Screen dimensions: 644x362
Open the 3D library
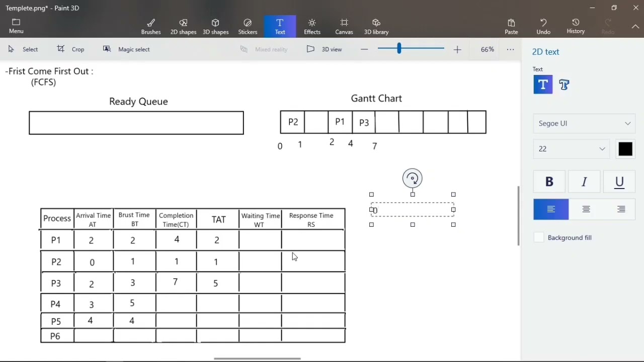[x=376, y=27]
